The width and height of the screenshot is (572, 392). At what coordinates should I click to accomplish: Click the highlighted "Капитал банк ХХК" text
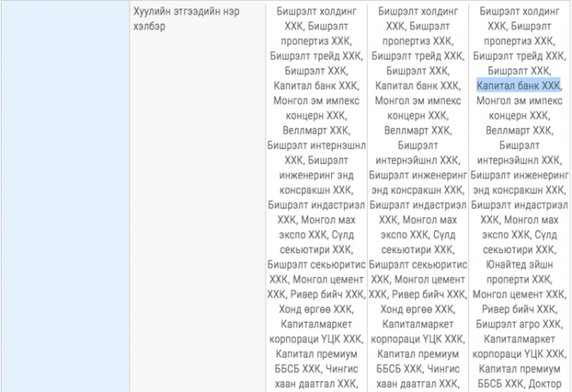[x=518, y=86]
